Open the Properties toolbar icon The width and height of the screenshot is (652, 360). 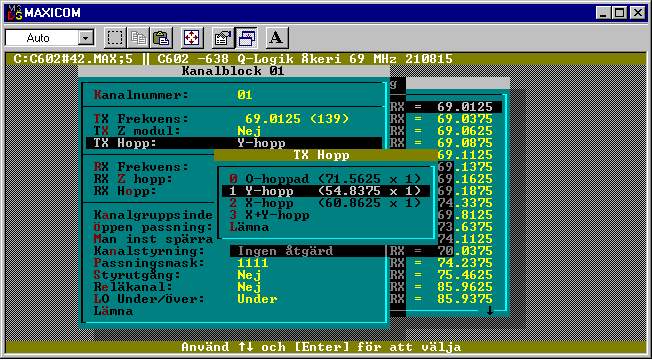[x=222, y=38]
